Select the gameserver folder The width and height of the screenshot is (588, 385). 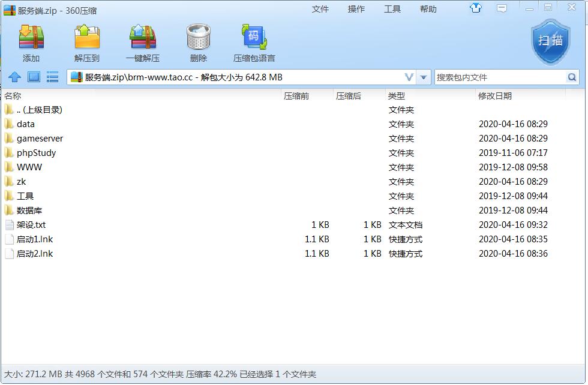40,139
